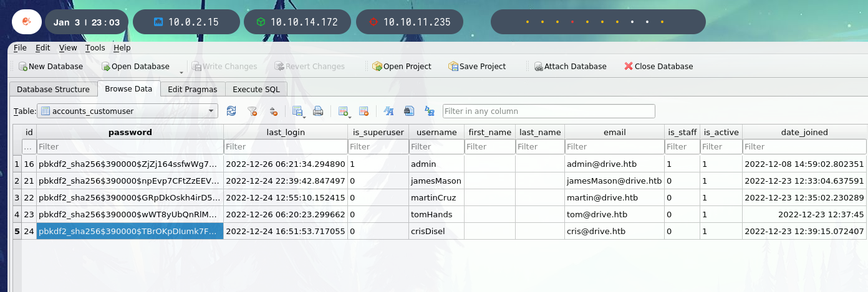Click the Close Database button
Image resolution: width=868 pixels, height=292 pixels.
pyautogui.click(x=658, y=67)
